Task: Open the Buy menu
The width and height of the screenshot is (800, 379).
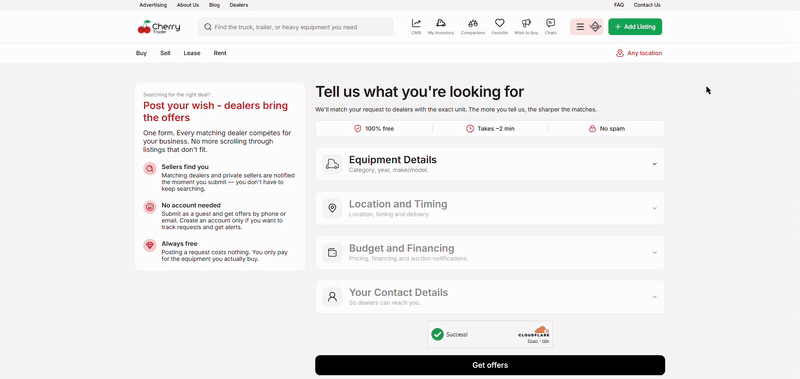Action: click(141, 53)
